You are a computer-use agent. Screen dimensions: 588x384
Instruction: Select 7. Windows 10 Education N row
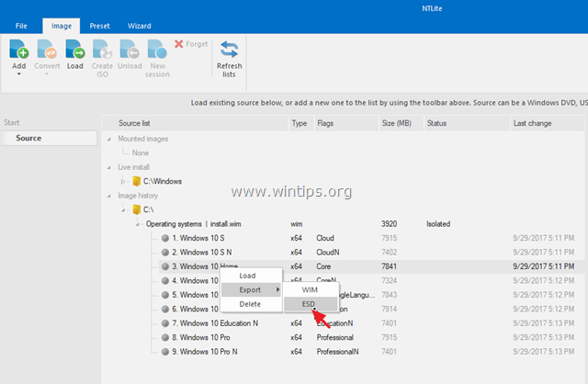371,323
